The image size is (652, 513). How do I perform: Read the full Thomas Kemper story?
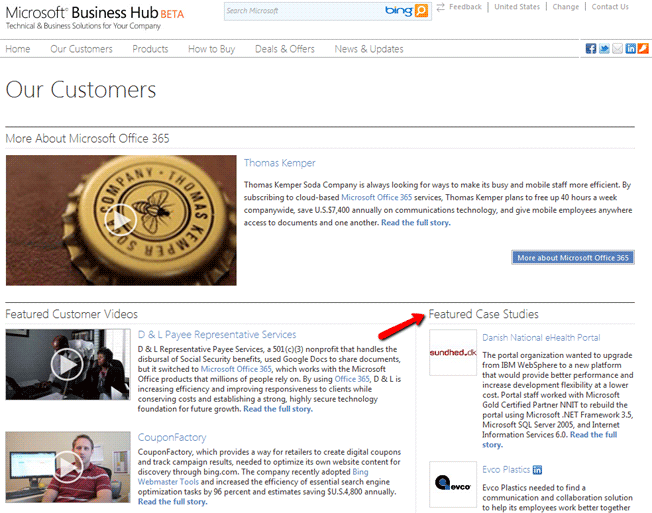click(416, 223)
